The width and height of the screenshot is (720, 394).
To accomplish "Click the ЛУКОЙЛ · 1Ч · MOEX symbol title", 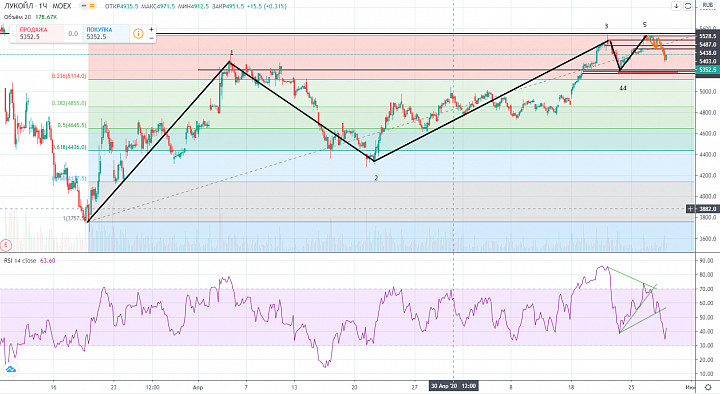I will click(x=38, y=6).
